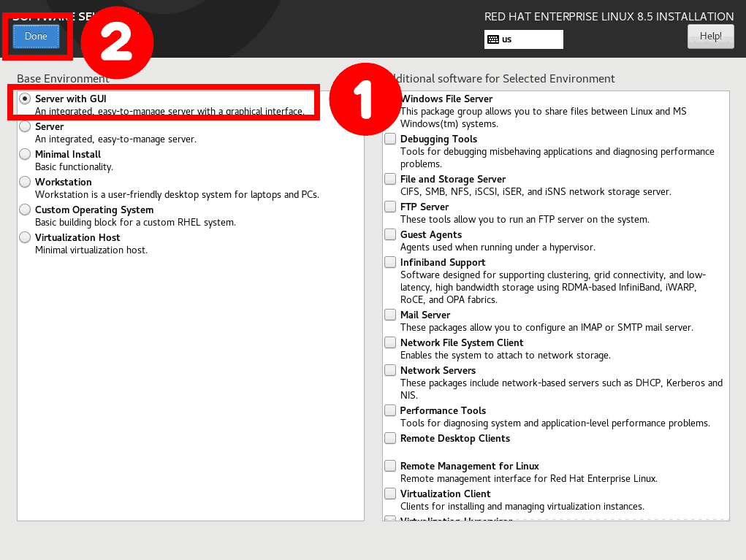This screenshot has height=560, width=746.
Task: Select Workstation base environment
Action: click(25, 182)
